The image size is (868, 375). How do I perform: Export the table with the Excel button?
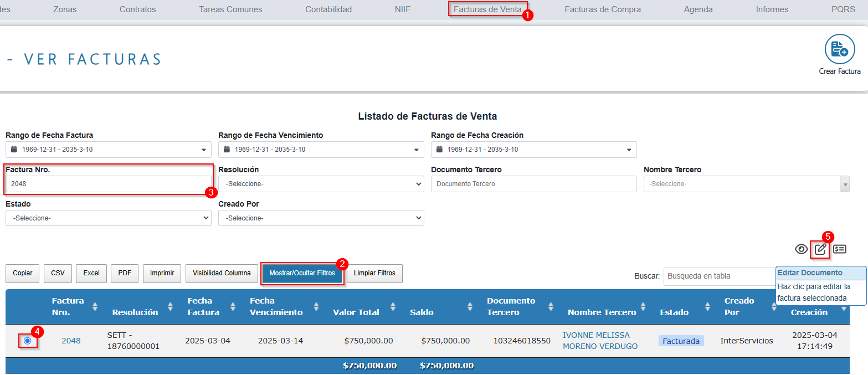91,273
